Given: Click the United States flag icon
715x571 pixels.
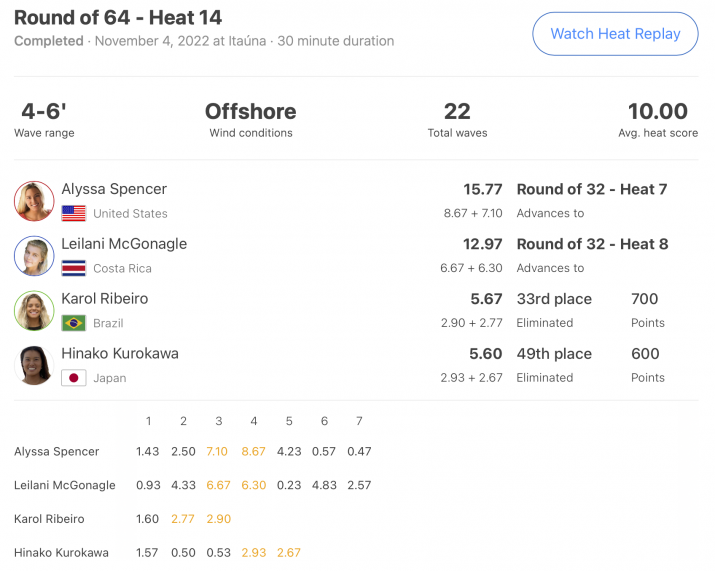Looking at the screenshot, I should (73, 213).
